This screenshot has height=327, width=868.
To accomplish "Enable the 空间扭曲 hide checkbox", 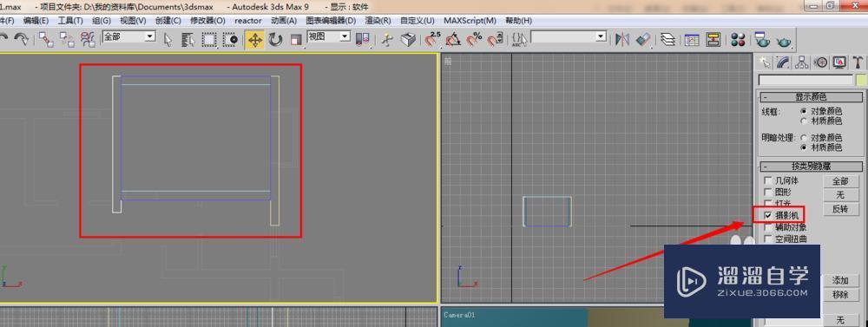I will coord(768,239).
